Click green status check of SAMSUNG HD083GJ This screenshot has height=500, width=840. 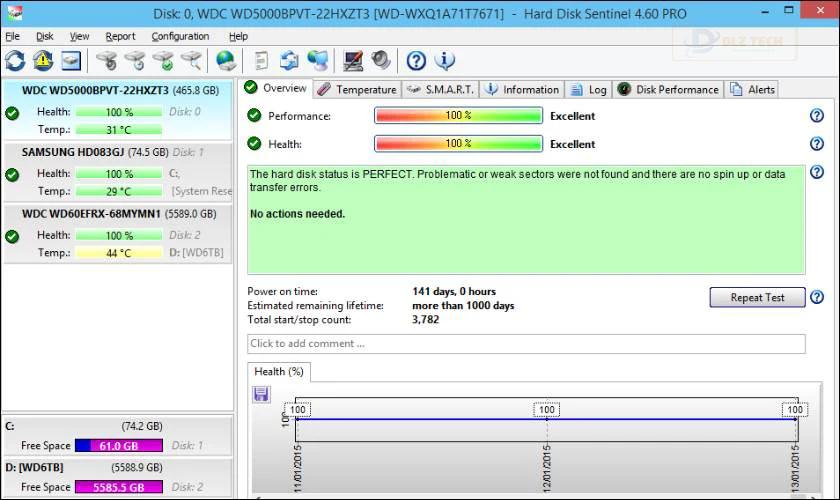click(12, 175)
